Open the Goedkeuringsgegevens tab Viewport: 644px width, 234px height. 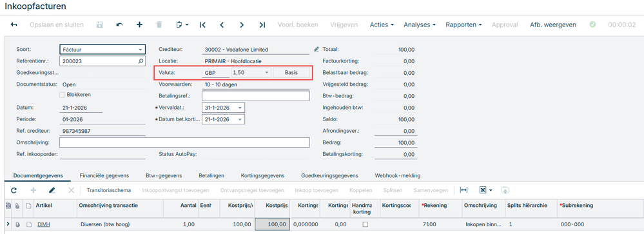pos(329,175)
